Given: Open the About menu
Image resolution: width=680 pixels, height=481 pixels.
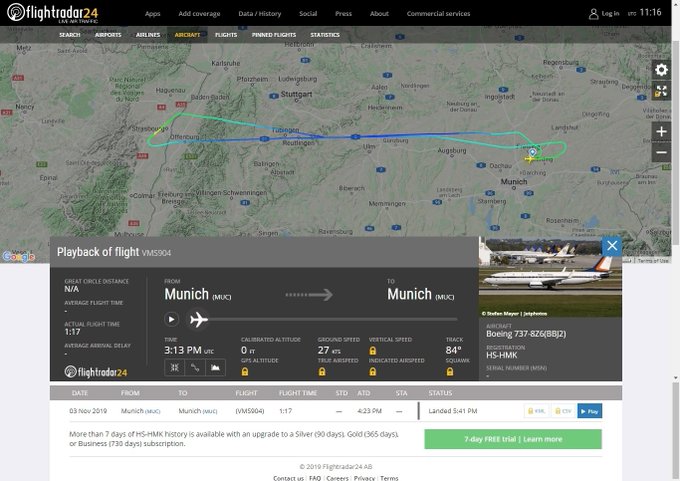Looking at the screenshot, I should click(379, 13).
